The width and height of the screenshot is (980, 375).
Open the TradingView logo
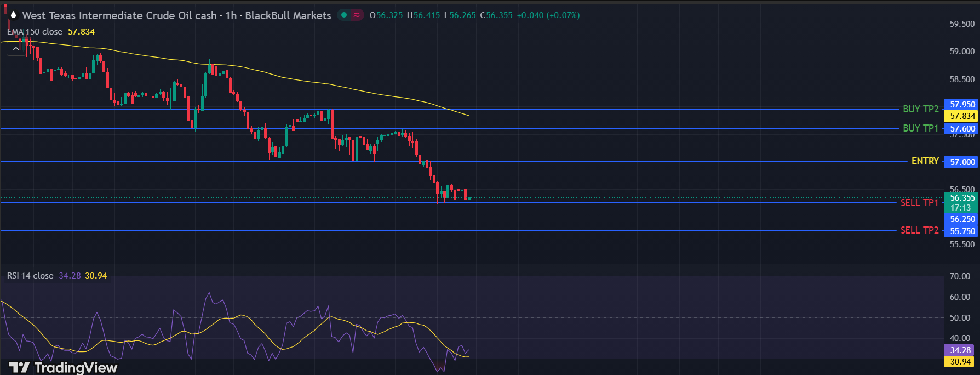coord(63,367)
